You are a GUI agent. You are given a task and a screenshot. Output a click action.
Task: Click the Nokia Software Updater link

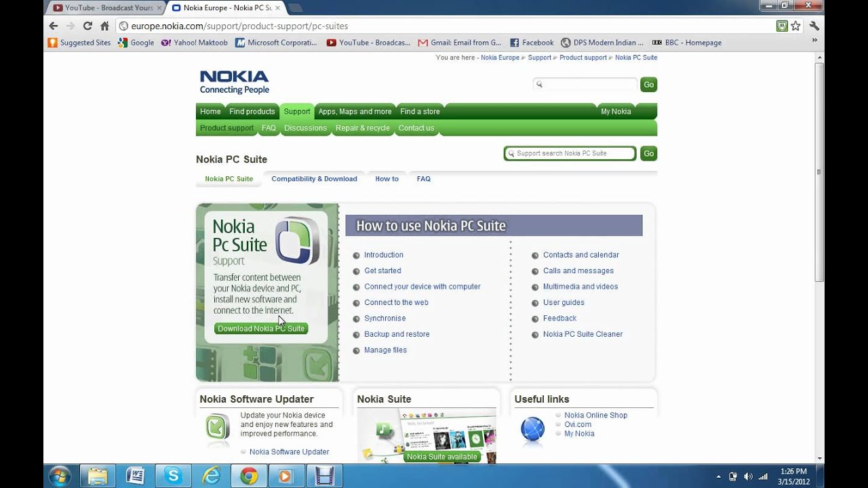coord(289,452)
